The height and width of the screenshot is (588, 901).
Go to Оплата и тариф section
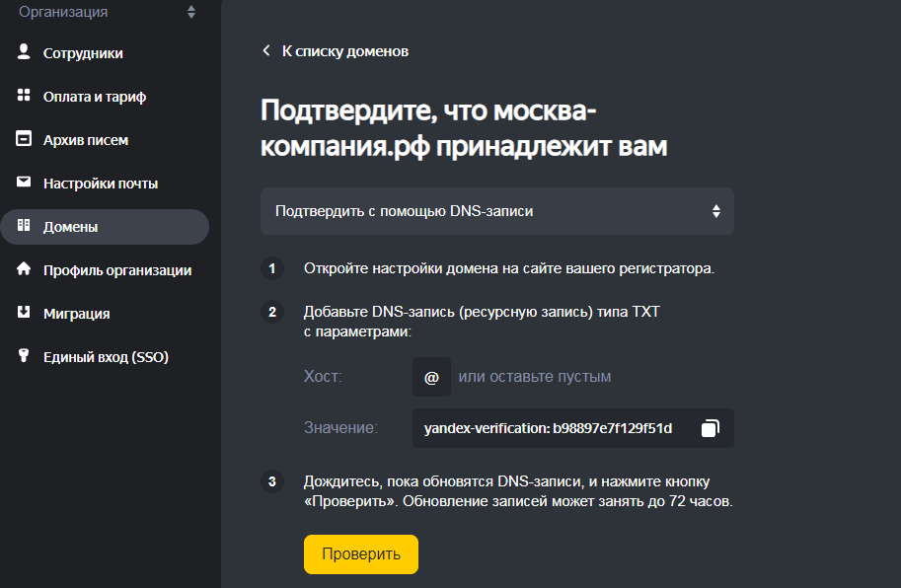tap(95, 97)
